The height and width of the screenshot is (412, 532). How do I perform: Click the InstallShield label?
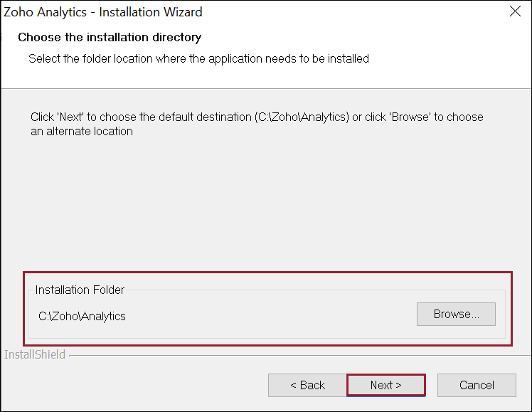[35, 354]
